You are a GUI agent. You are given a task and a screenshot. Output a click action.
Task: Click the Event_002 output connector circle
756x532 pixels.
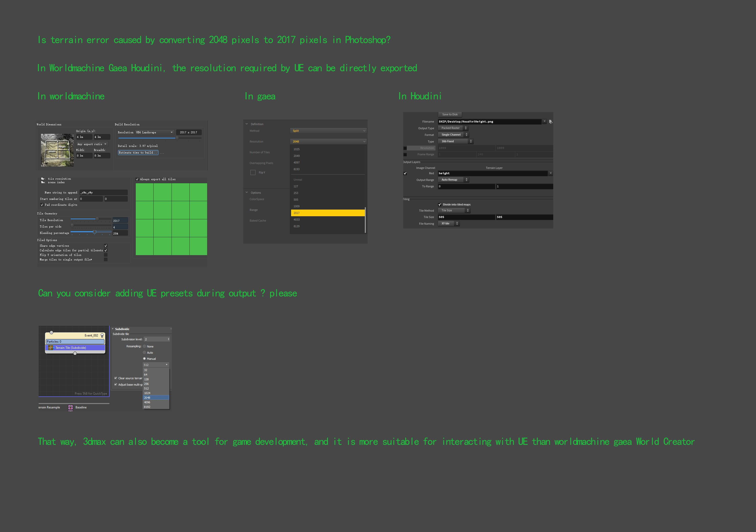coord(75,353)
